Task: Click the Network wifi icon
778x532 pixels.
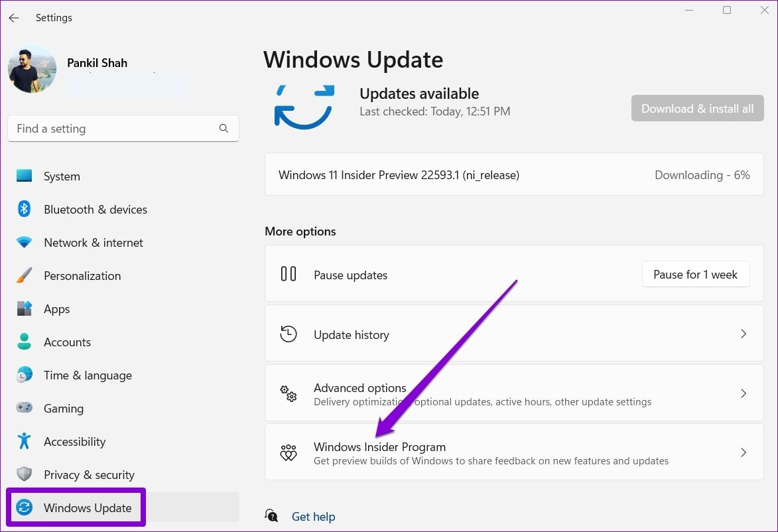Action: pyautogui.click(x=24, y=242)
